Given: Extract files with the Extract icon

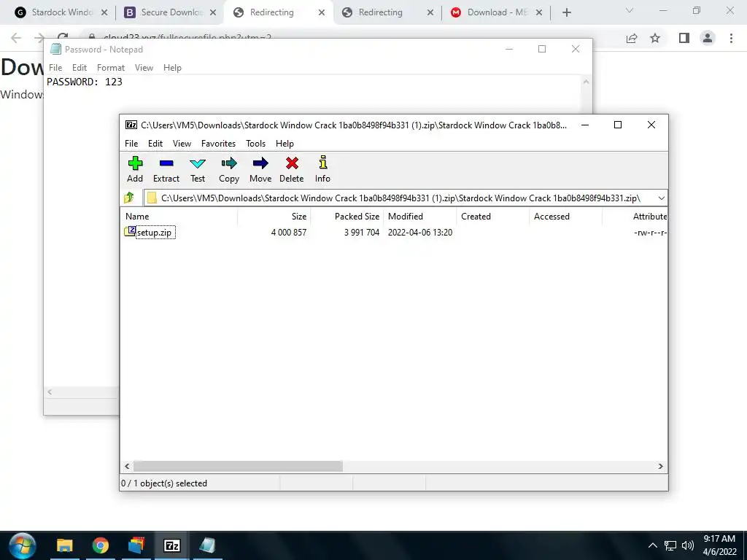Looking at the screenshot, I should pos(166,169).
